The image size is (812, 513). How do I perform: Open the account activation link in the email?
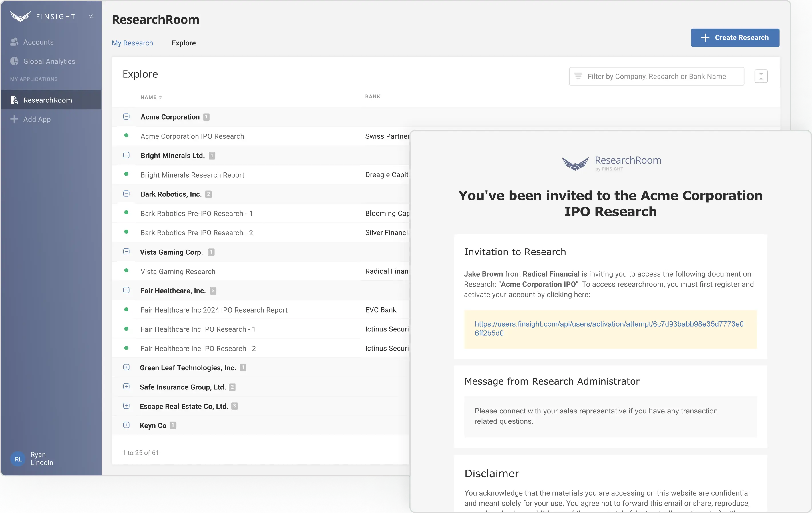(609, 329)
